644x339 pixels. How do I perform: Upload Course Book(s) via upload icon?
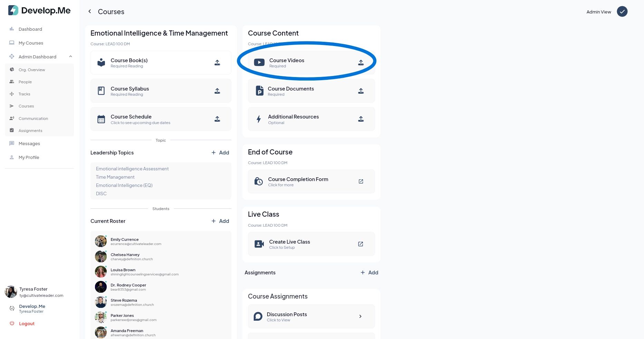(217, 63)
